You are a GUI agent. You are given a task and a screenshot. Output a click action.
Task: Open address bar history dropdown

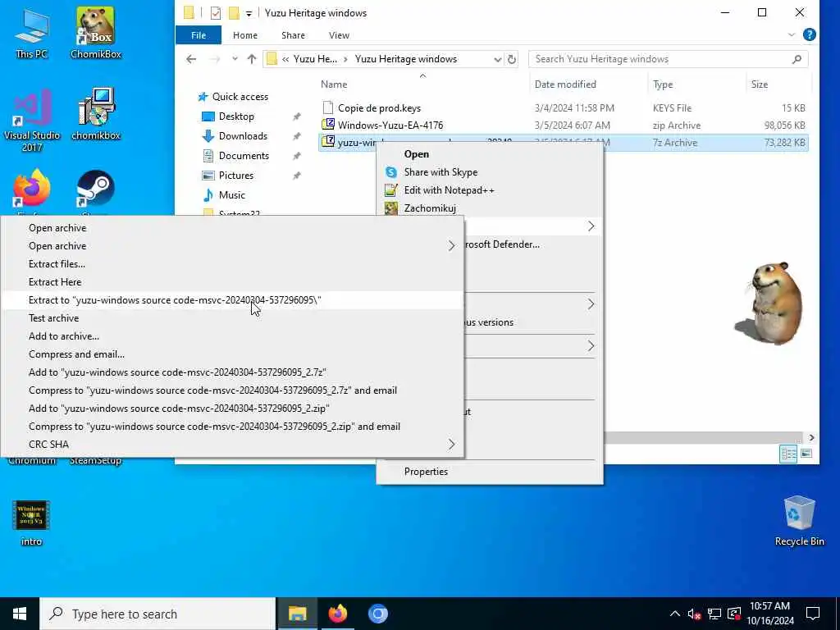[x=497, y=59]
